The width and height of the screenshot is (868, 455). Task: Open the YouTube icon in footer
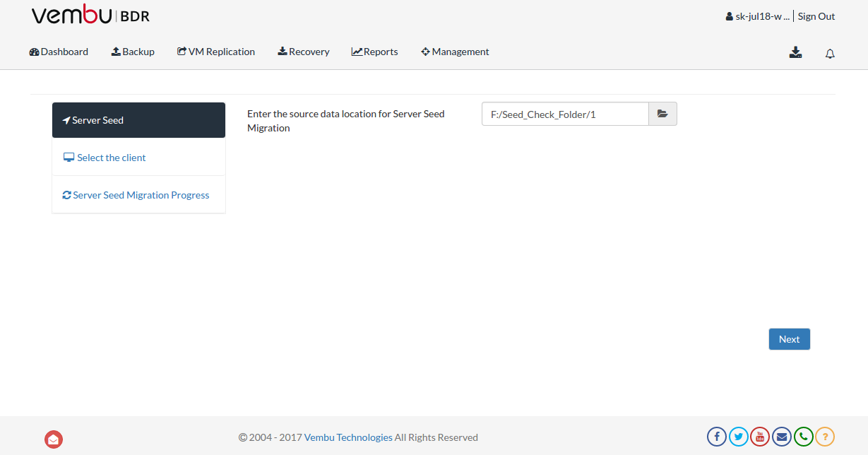coord(760,437)
